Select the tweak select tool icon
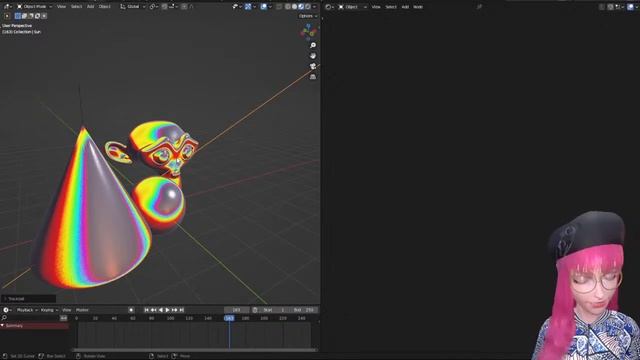Image resolution: width=640 pixels, height=360 pixels. pos(7,16)
